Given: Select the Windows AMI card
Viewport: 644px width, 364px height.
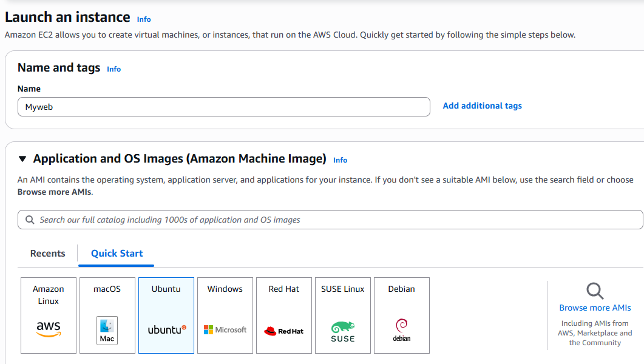Looking at the screenshot, I should coord(225,315).
